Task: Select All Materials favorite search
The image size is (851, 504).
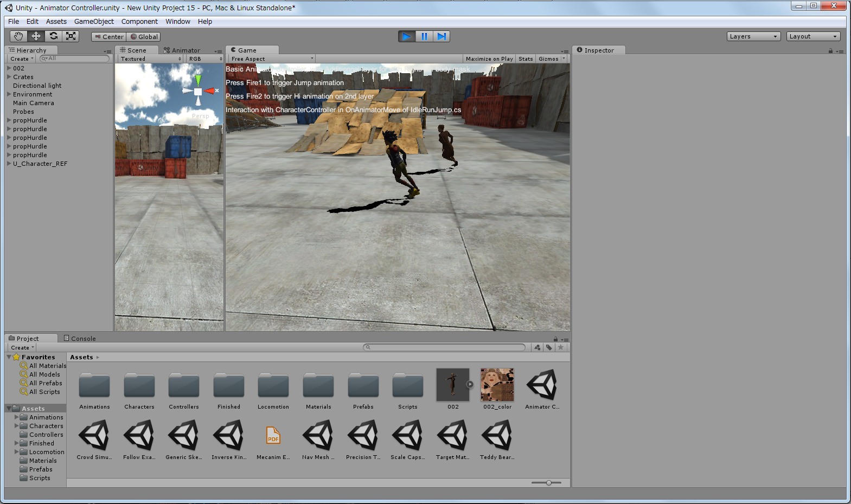Action: 43,366
